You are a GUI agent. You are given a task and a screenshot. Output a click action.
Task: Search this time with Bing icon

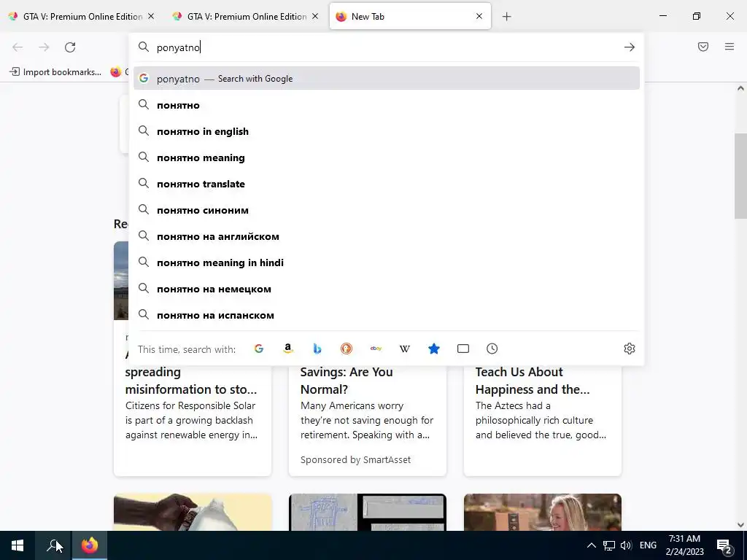(317, 349)
